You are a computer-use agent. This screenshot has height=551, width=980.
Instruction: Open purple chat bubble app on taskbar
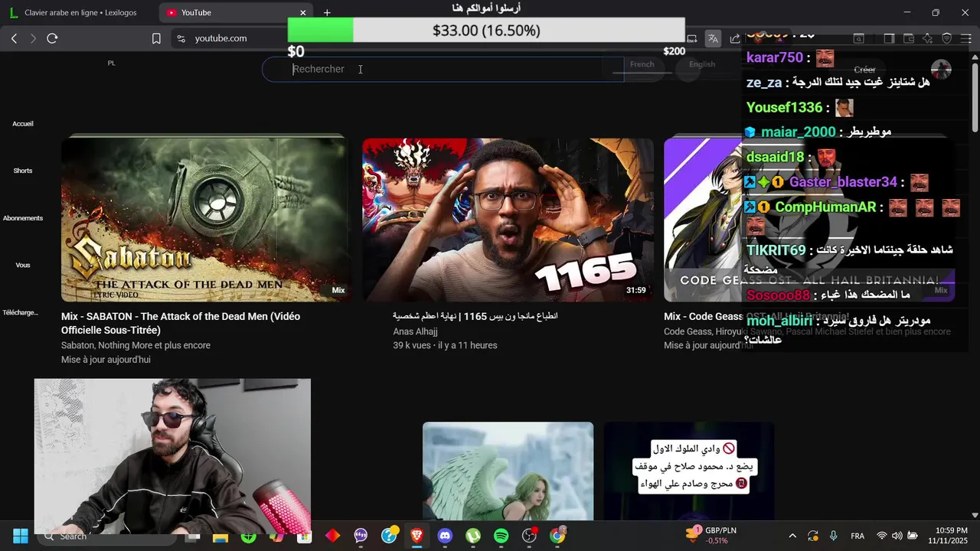(x=361, y=536)
